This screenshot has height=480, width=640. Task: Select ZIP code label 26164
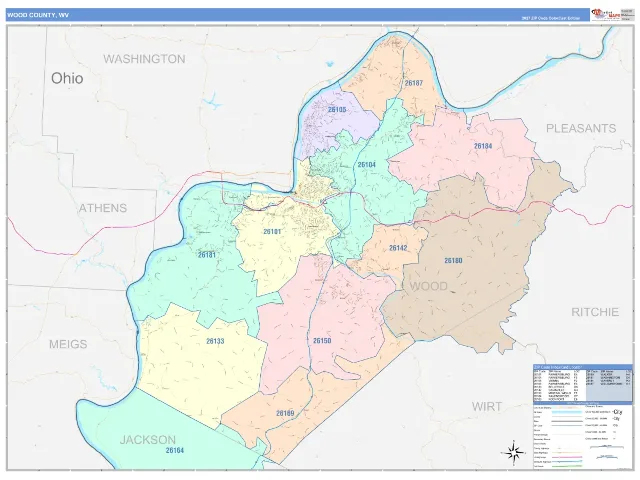[x=175, y=450]
